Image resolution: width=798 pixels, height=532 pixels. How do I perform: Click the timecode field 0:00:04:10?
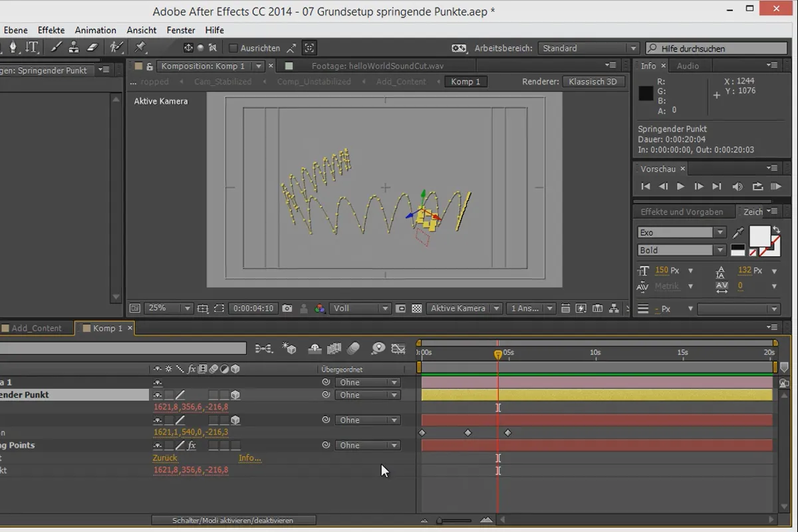tap(253, 309)
